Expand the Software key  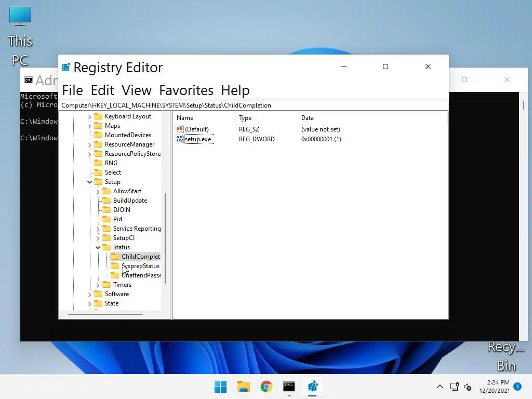click(x=89, y=295)
